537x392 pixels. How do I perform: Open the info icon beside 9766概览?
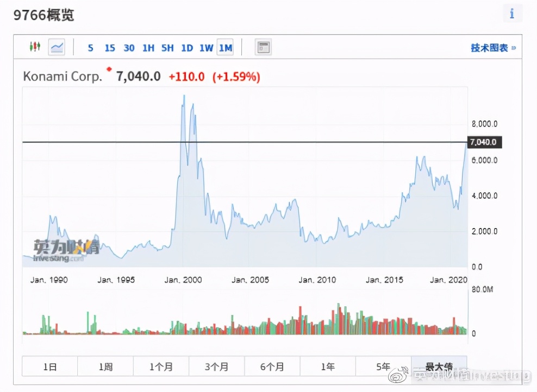pyautogui.click(x=512, y=14)
